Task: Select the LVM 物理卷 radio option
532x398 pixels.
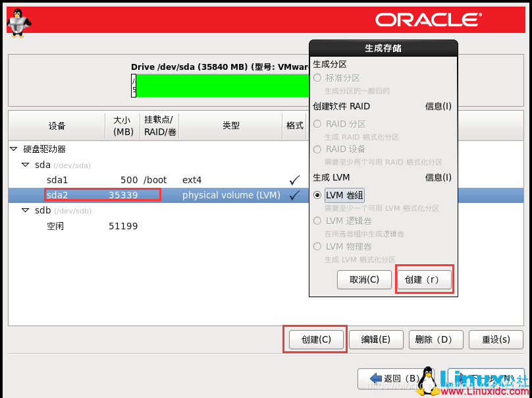Action: 318,246
